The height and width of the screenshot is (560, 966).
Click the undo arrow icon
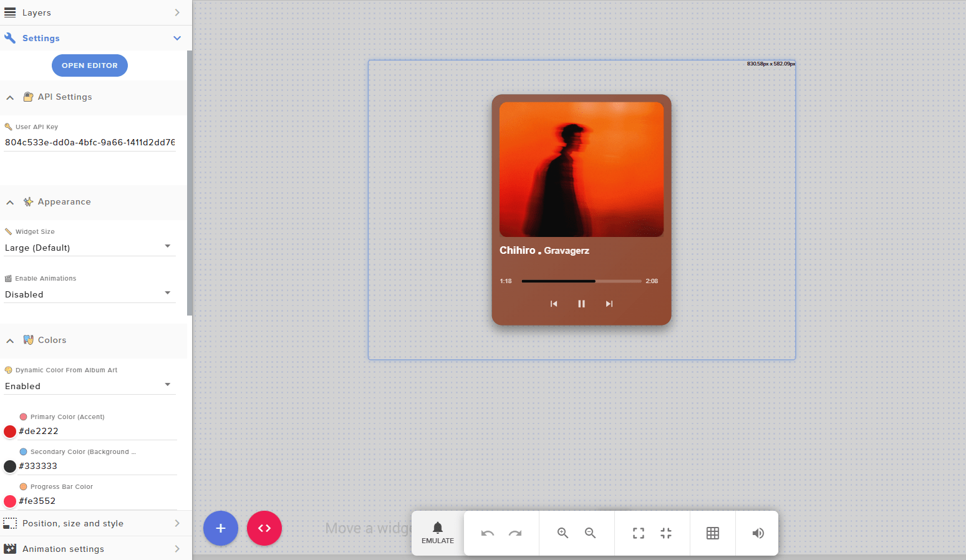pyautogui.click(x=488, y=533)
